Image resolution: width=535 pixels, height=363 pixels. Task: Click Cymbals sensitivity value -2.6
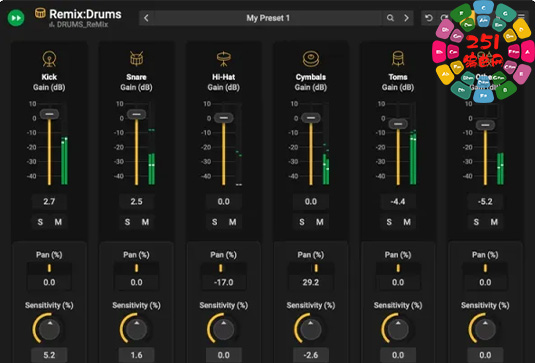[x=311, y=355]
